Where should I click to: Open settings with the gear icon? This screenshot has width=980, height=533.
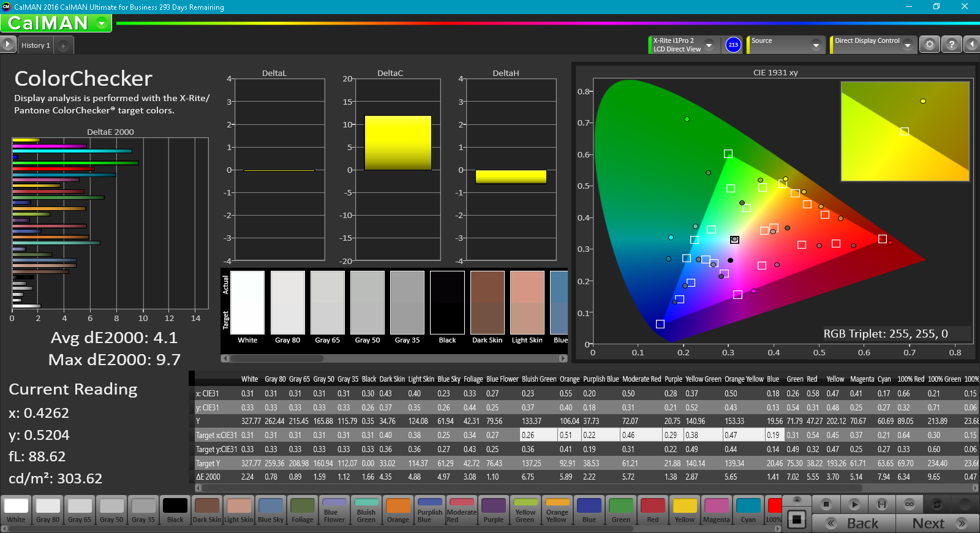click(x=929, y=45)
